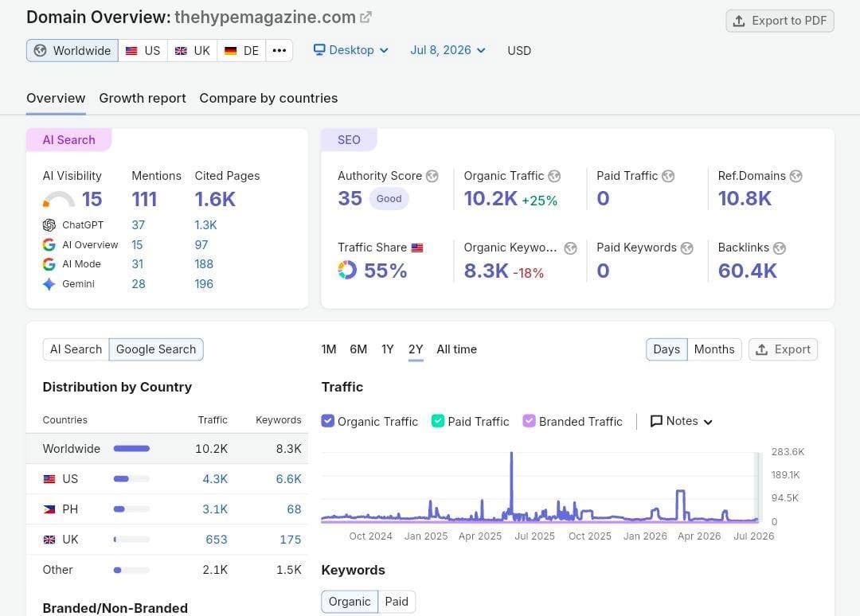Open Organic Traffic 10.2K value
This screenshot has height=616, width=860.
(x=491, y=198)
